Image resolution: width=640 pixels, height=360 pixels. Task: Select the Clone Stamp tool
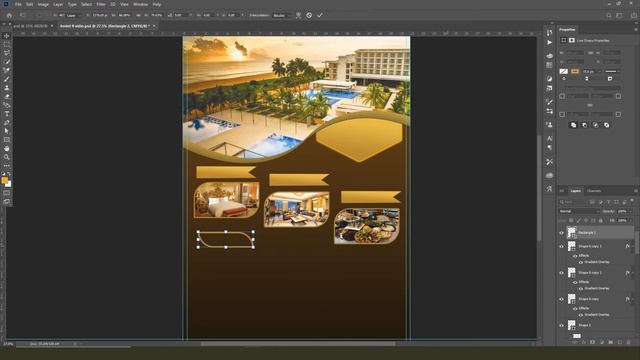[7, 87]
